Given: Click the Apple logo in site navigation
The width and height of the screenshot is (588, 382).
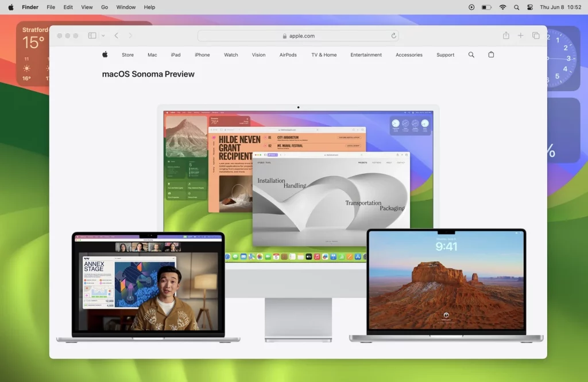Looking at the screenshot, I should (105, 54).
